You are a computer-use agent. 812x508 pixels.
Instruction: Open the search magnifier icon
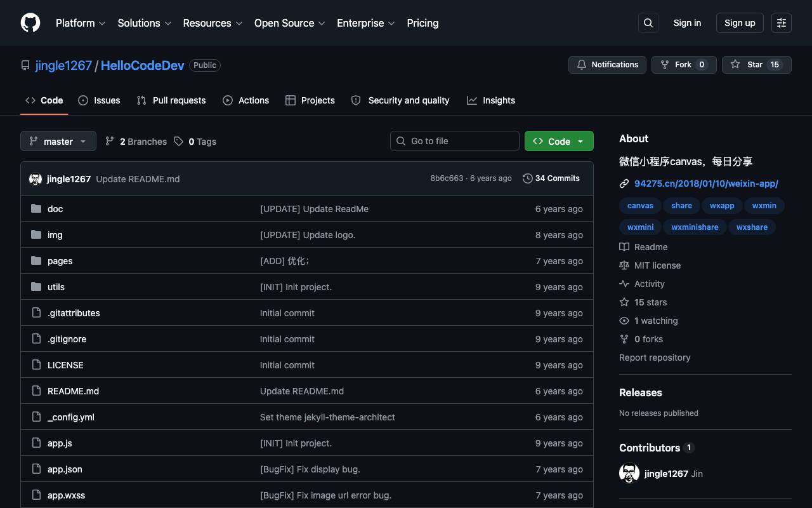click(x=648, y=23)
